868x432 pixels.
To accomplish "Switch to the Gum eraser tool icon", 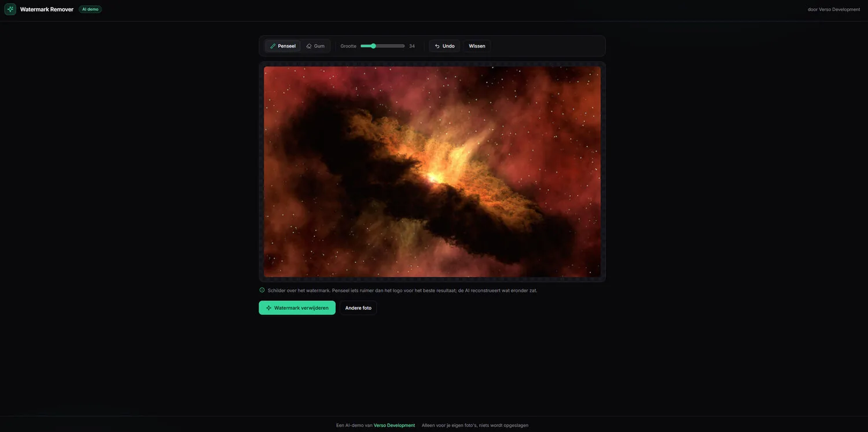I will click(309, 46).
